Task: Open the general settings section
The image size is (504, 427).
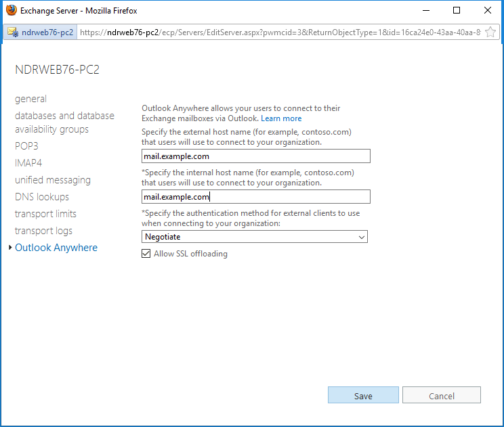Action: 31,99
